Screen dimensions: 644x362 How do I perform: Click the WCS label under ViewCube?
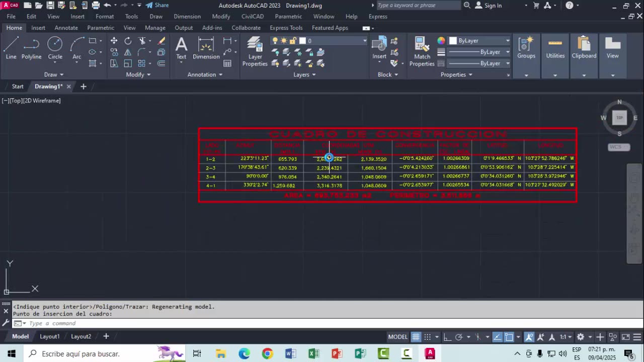pos(618,147)
